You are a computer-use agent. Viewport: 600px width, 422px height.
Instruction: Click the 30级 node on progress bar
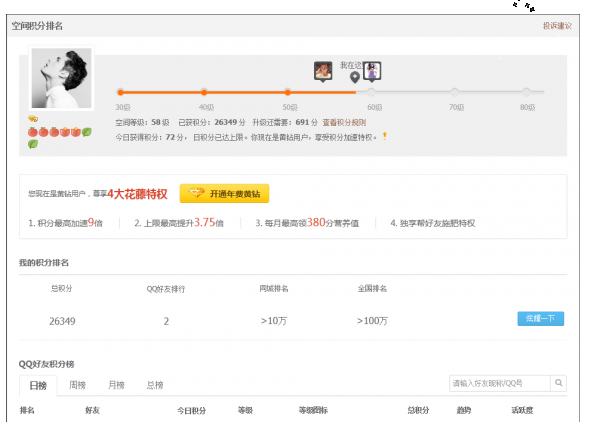120,92
